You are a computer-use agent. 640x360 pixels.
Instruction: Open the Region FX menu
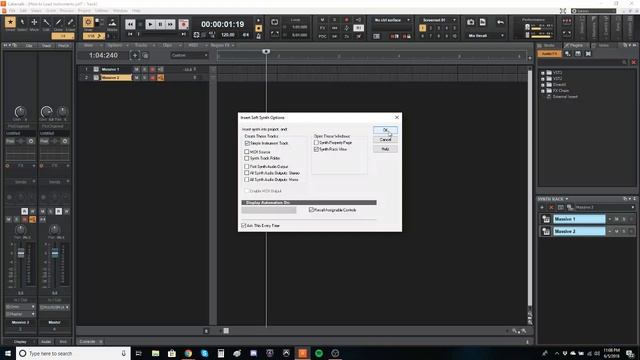tap(222, 45)
